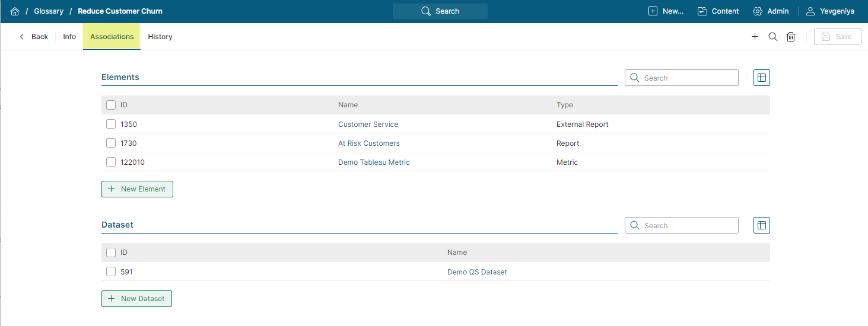Open the Yevgeniya user profile menu

(829, 11)
